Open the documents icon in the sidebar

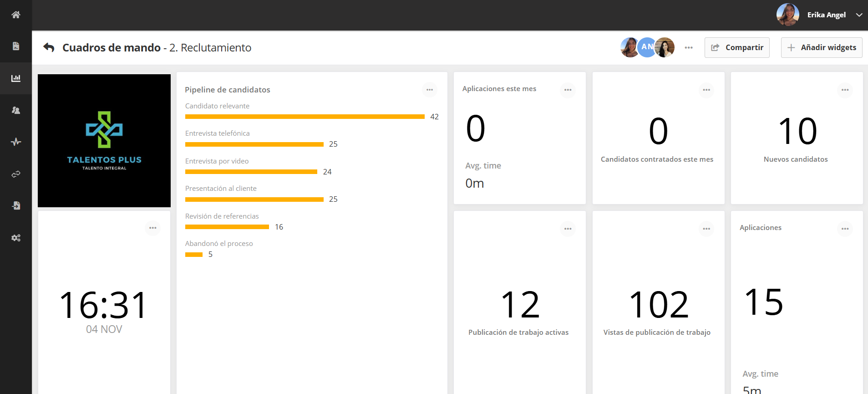coord(16,46)
